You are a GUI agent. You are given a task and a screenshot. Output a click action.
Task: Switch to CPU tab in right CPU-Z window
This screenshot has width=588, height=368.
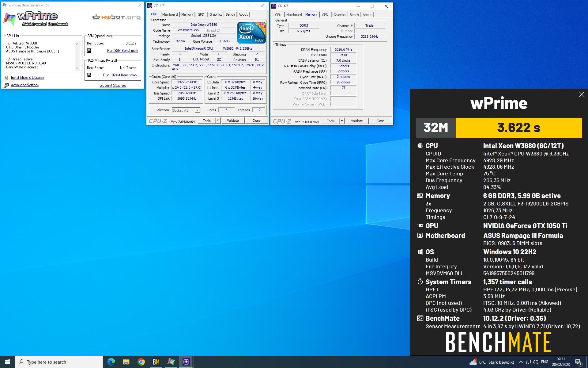tap(278, 15)
